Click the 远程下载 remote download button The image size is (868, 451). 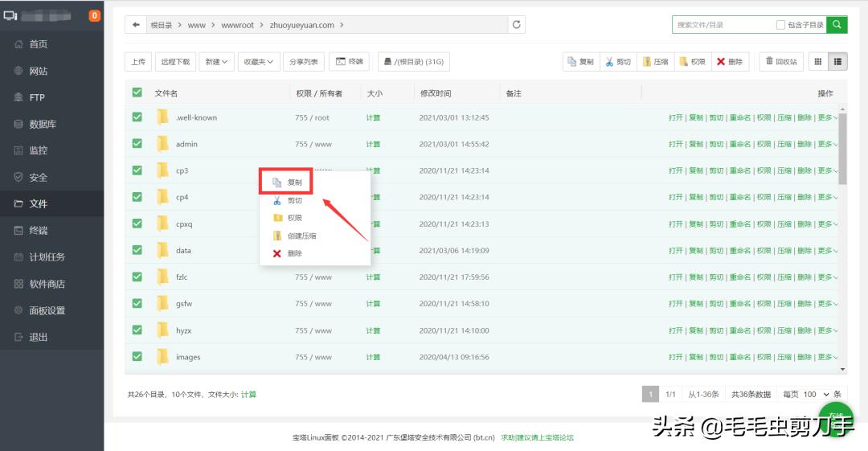(175, 61)
